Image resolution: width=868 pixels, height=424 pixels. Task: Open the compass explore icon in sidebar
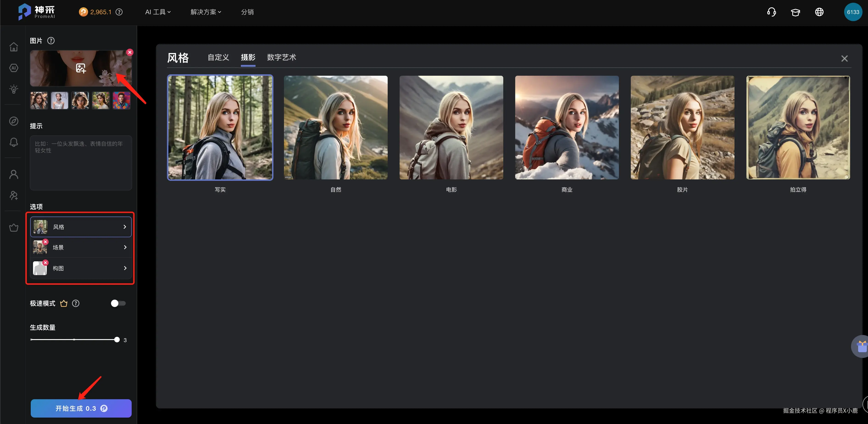tap(14, 121)
